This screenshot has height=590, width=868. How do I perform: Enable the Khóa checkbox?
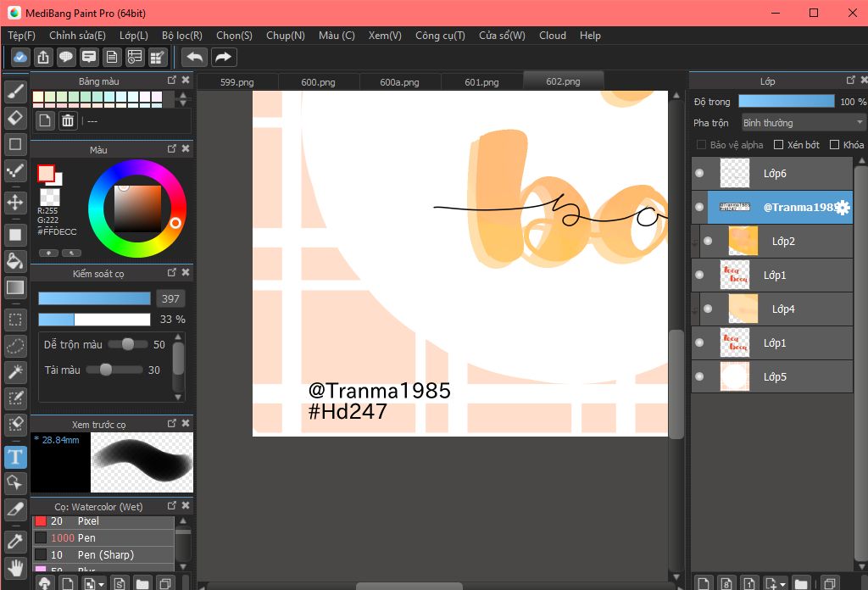click(x=834, y=144)
